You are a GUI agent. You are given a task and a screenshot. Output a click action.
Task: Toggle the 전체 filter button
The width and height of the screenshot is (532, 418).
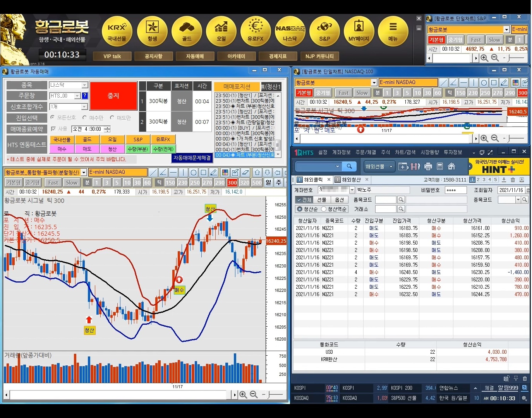tap(304, 200)
